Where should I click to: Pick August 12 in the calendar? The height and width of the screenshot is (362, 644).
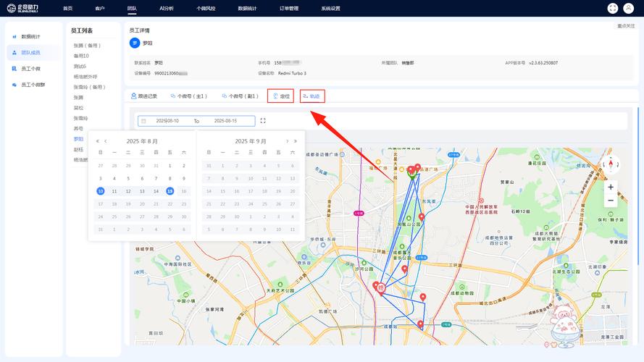point(128,191)
